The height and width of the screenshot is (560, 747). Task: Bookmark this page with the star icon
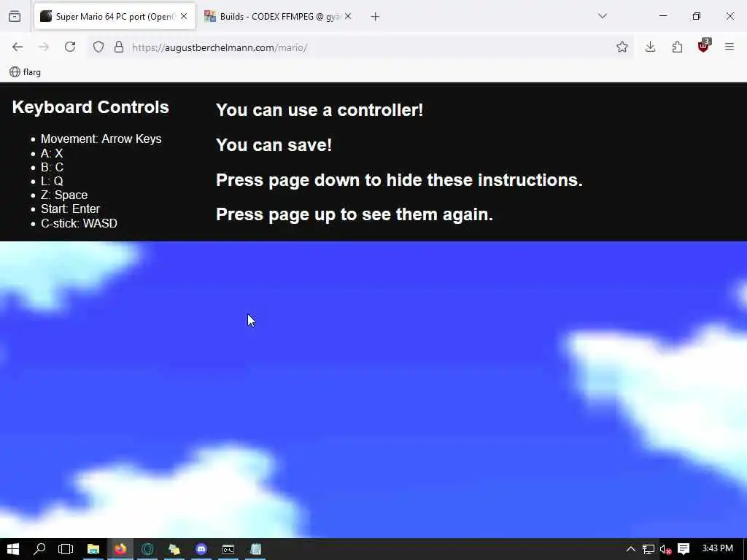tap(622, 47)
